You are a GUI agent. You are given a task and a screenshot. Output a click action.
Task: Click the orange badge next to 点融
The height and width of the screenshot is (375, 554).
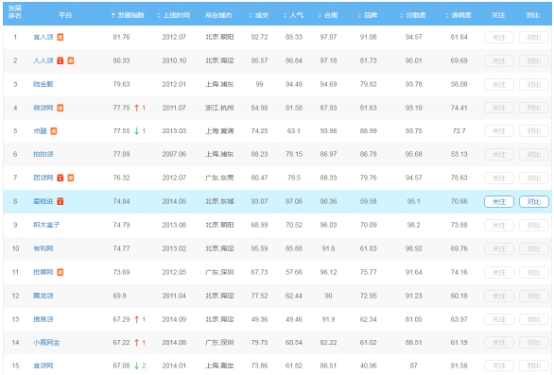coord(54,131)
